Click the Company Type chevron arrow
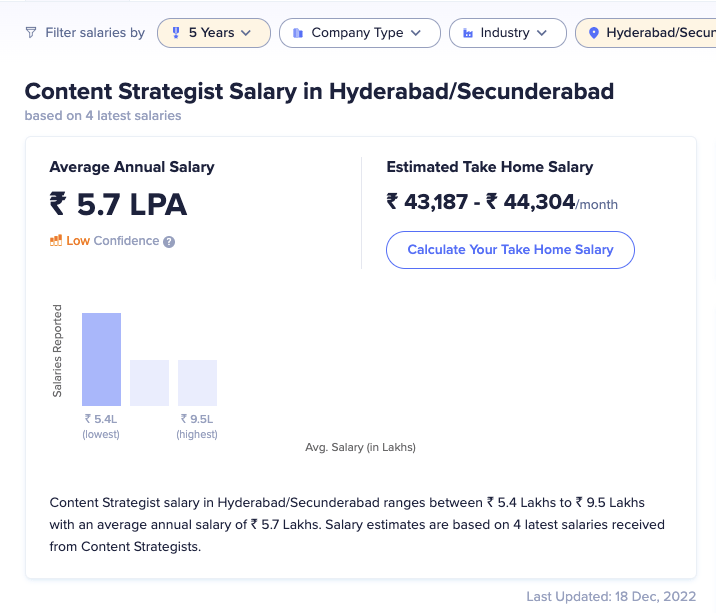The height and width of the screenshot is (613, 716). point(416,33)
